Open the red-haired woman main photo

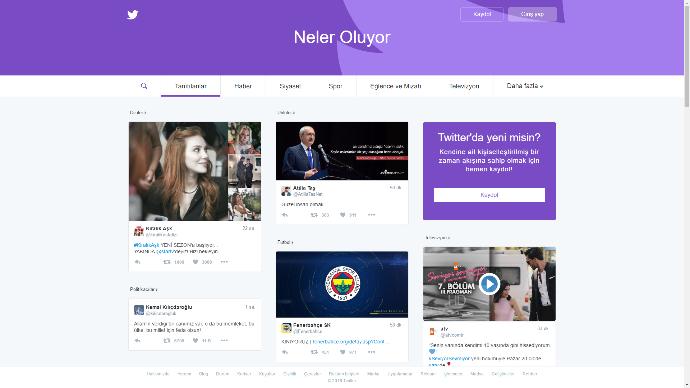point(178,171)
